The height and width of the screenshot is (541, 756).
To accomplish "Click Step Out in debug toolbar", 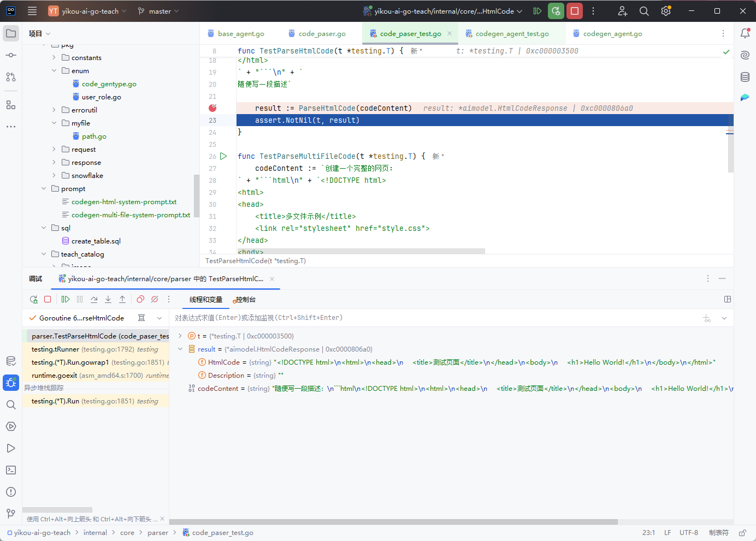I will 122,299.
